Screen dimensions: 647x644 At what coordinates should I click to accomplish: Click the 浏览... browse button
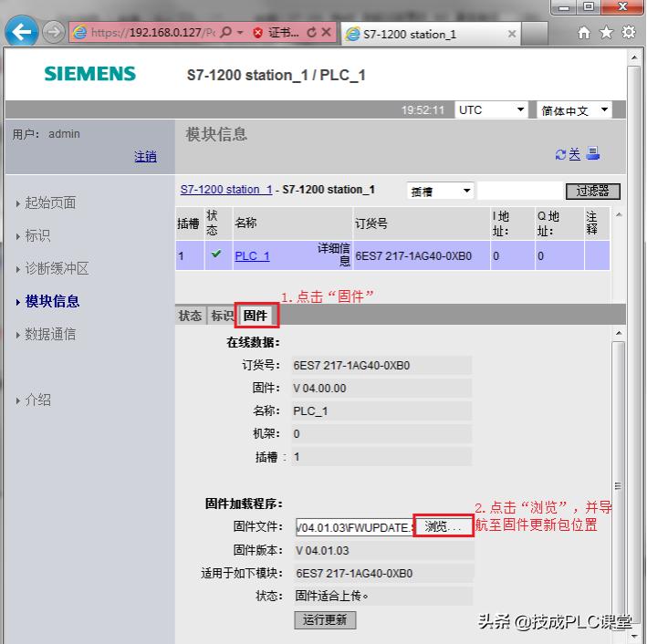point(444,526)
